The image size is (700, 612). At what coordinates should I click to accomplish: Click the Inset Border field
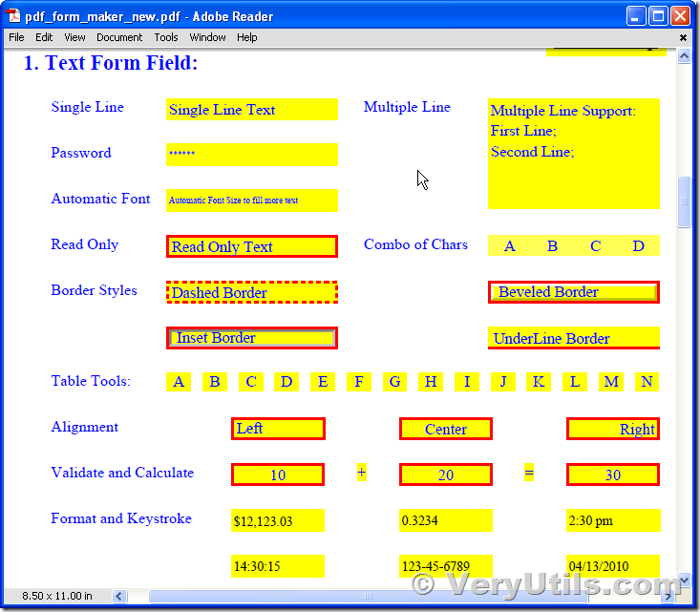click(252, 338)
